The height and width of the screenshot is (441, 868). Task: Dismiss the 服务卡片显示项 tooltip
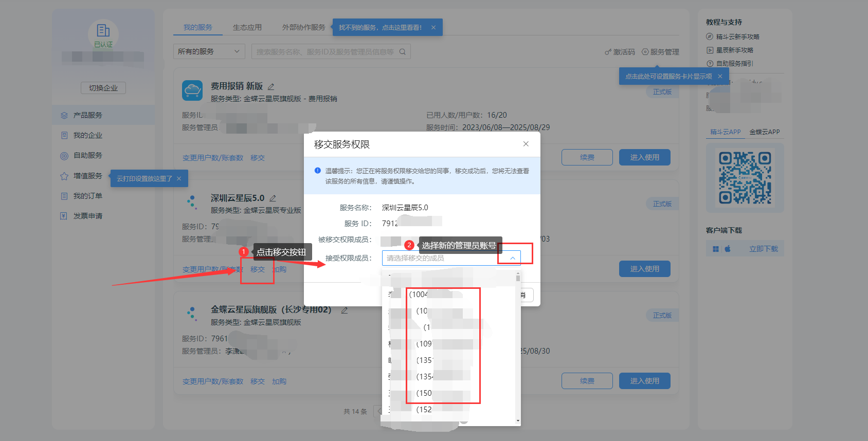coord(720,76)
